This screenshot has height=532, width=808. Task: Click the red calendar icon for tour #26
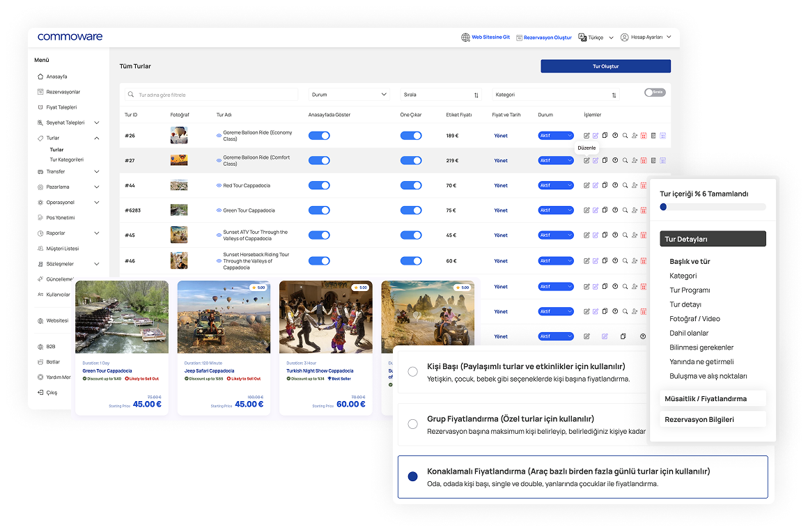pyautogui.click(x=644, y=136)
